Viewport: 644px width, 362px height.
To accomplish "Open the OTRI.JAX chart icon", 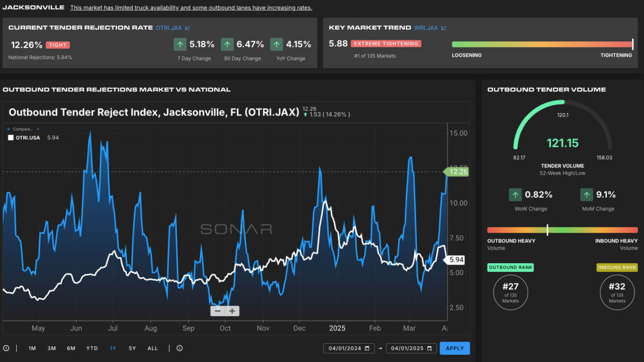I will (x=187, y=27).
